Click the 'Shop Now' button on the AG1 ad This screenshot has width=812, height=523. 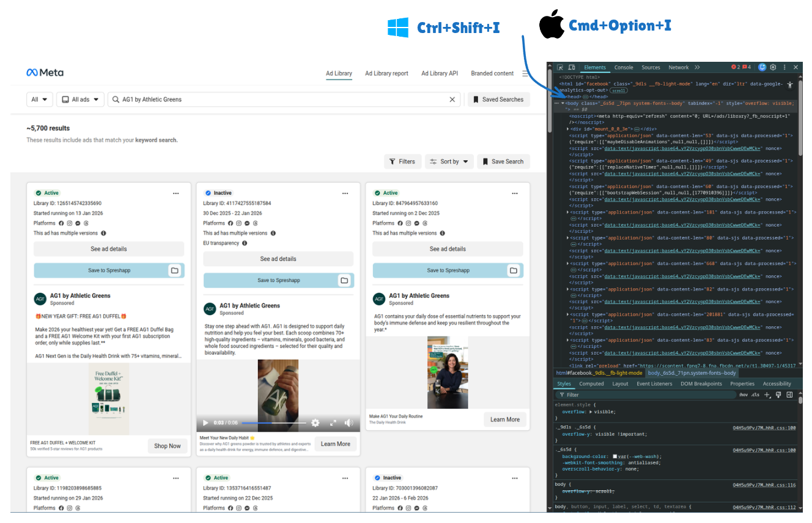[x=168, y=445]
